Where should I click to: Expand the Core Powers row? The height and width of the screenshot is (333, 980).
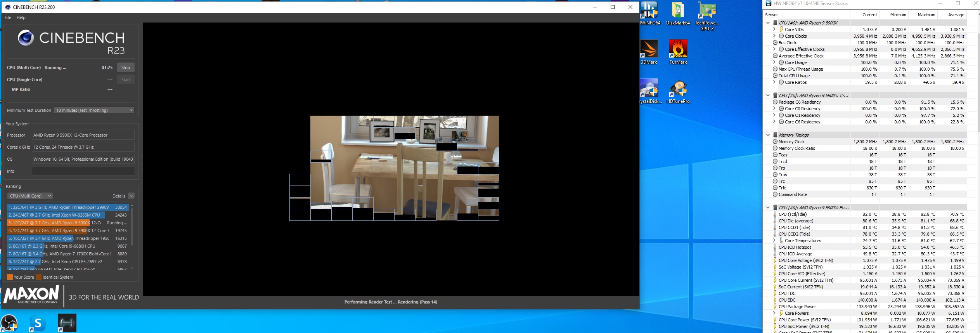(774, 313)
